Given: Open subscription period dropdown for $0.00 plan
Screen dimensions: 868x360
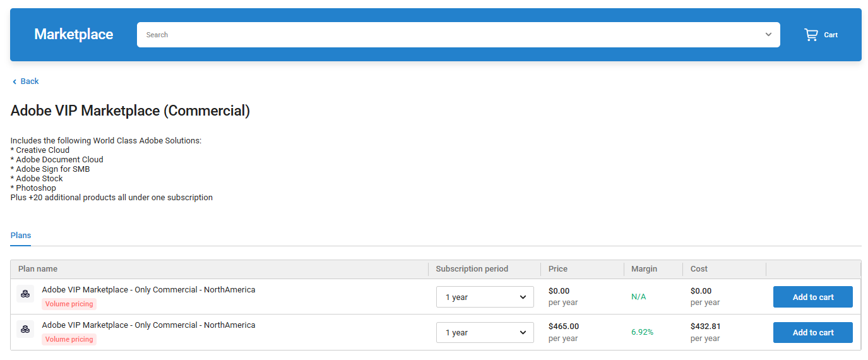Looking at the screenshot, I should (485, 297).
